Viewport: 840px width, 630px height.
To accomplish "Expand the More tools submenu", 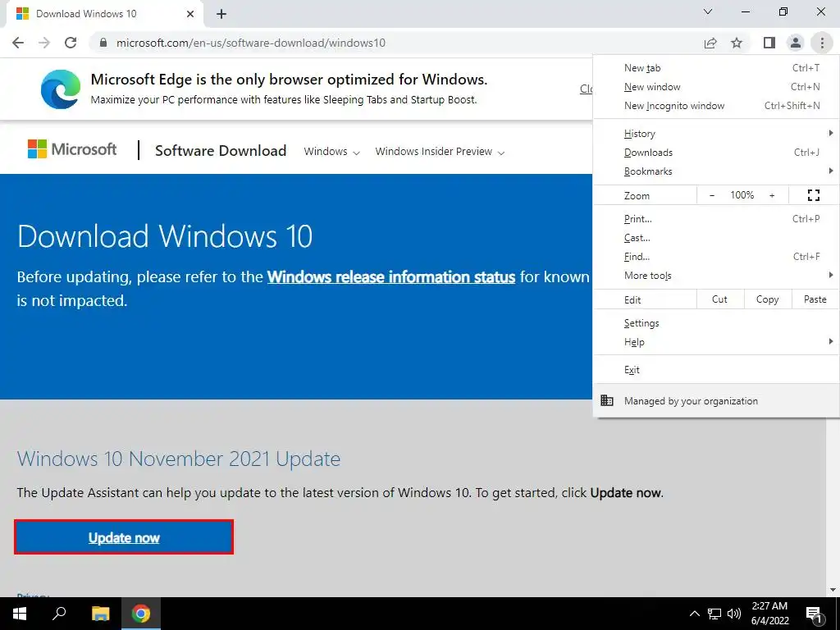I will 716,275.
